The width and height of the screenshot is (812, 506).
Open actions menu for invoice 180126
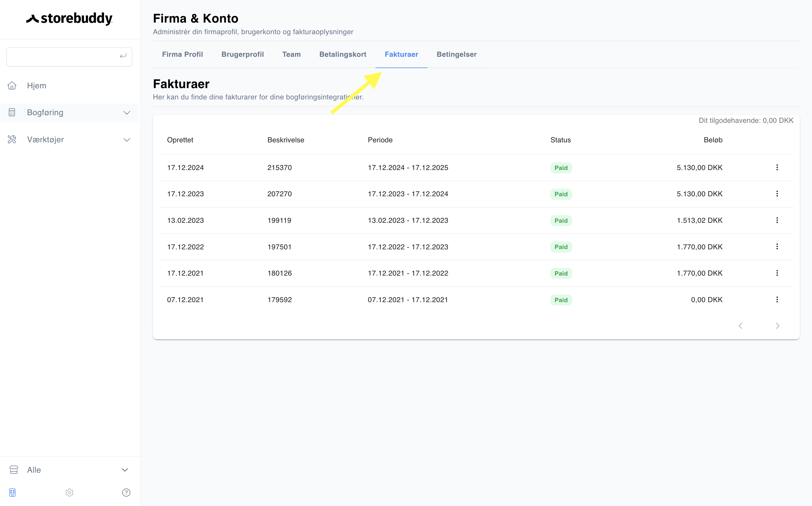coord(777,273)
